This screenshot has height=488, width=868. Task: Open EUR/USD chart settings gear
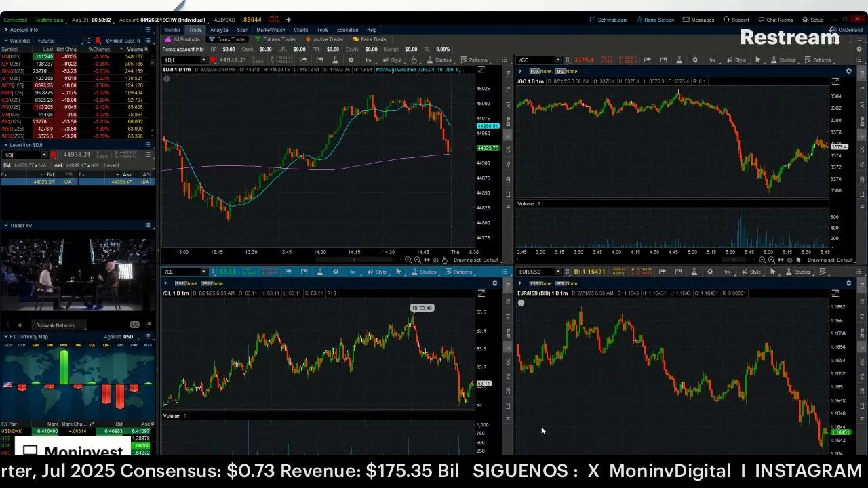tap(710, 272)
